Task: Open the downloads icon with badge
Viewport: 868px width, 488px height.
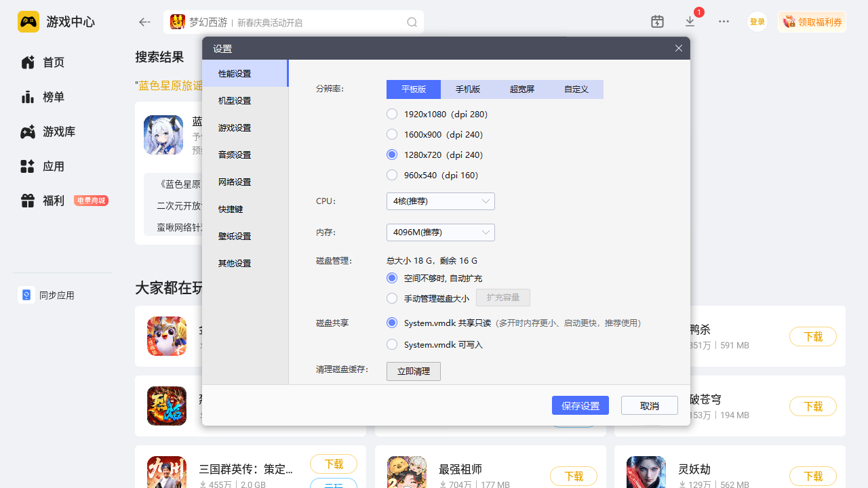Action: click(x=690, y=22)
